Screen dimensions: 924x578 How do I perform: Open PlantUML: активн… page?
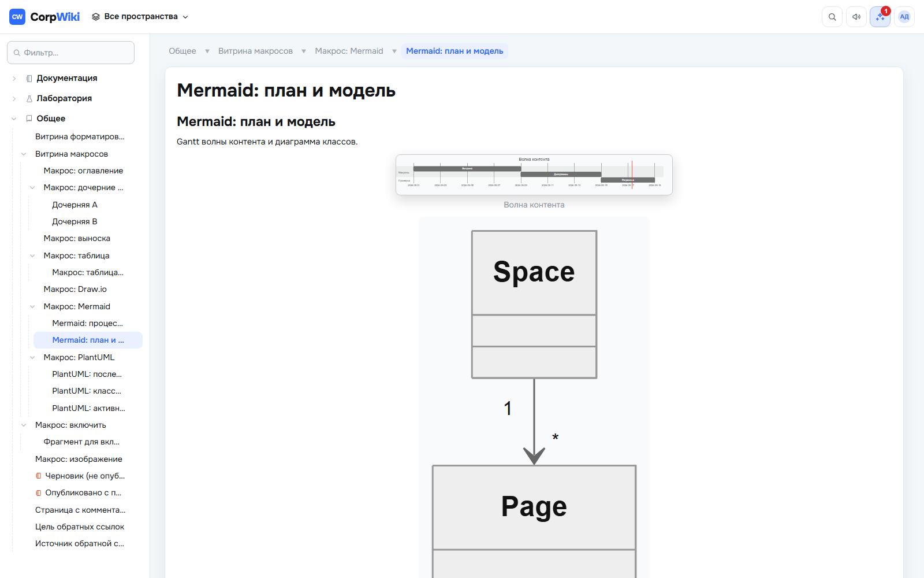coord(88,408)
